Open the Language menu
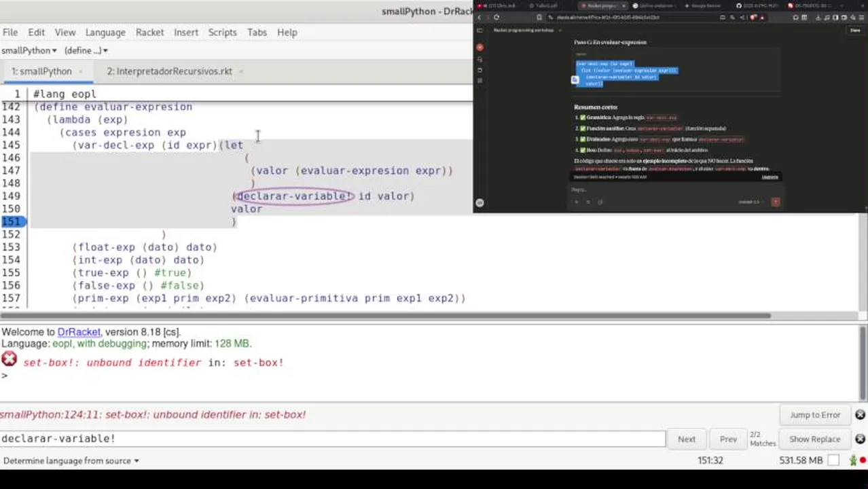868x489 pixels. (x=105, y=32)
